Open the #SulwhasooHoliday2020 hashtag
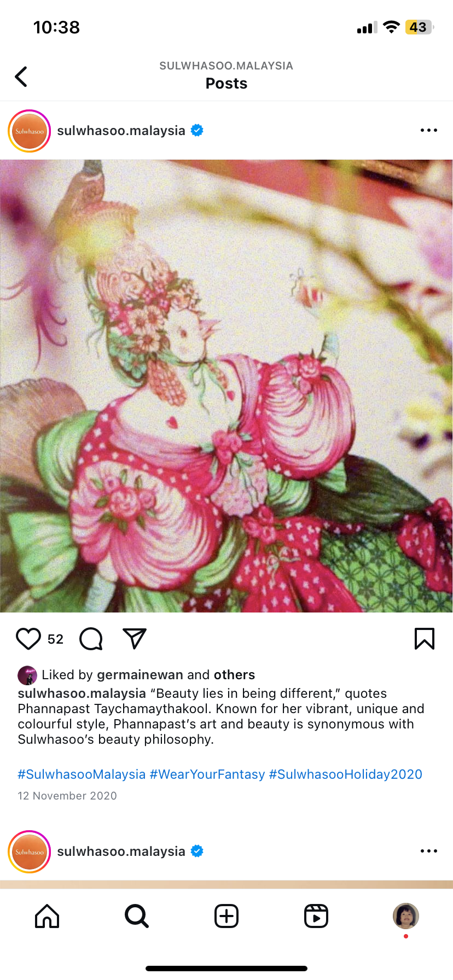The height and width of the screenshot is (980, 453). (x=346, y=774)
